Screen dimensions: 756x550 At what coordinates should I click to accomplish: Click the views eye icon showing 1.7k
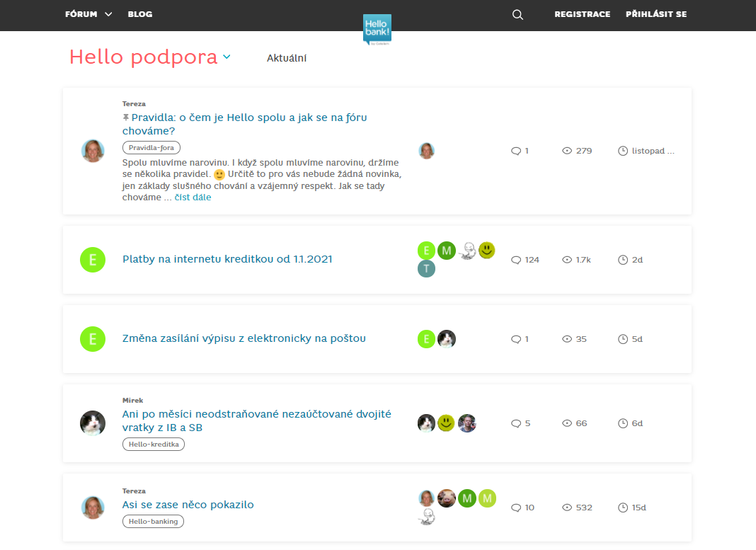point(567,260)
